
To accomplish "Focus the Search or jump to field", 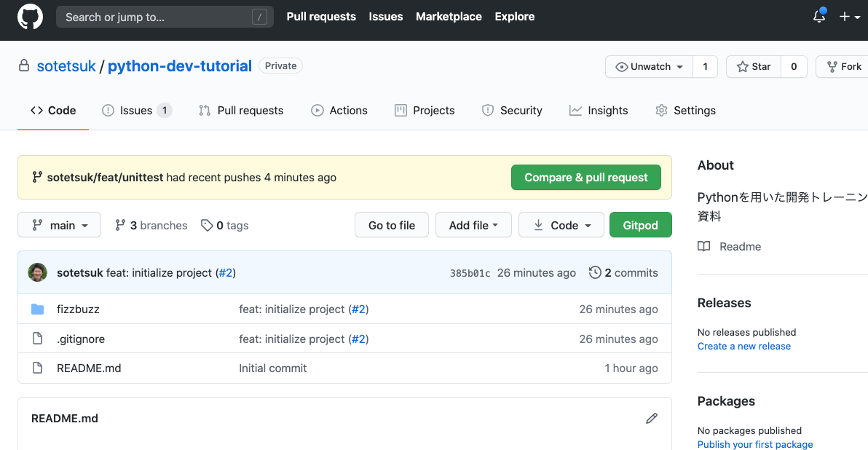I will pos(157,17).
